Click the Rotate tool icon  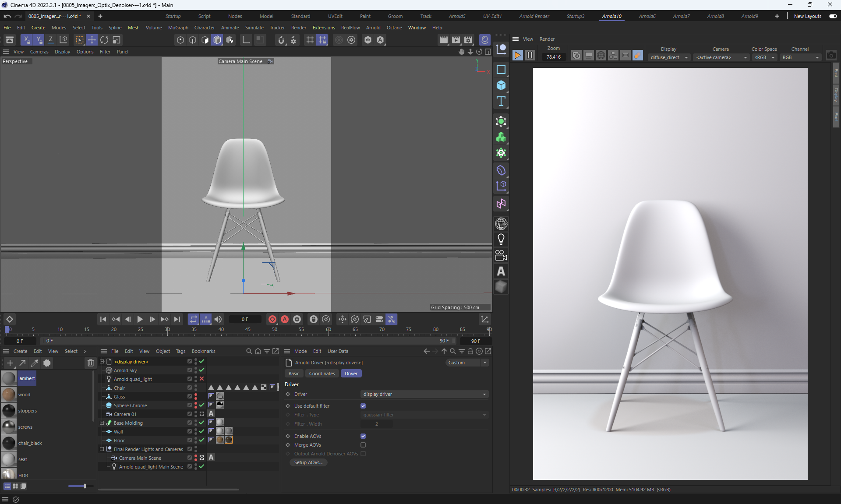[104, 40]
